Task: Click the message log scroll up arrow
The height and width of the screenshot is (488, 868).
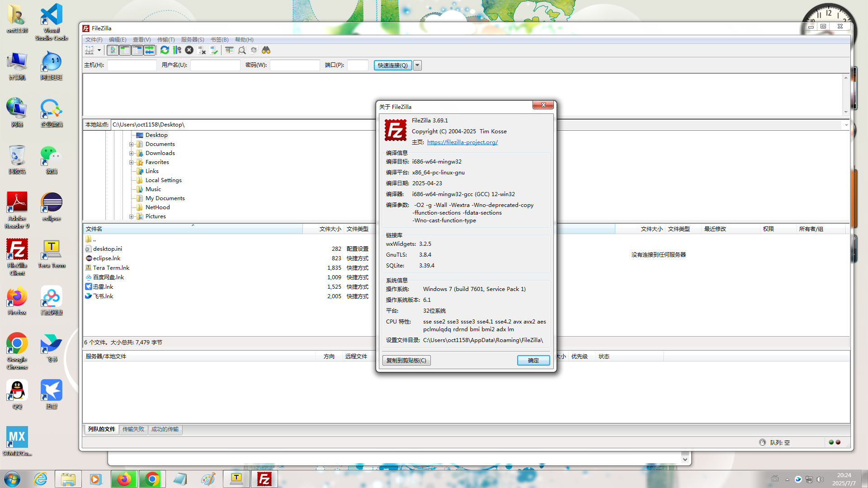Action: point(846,78)
